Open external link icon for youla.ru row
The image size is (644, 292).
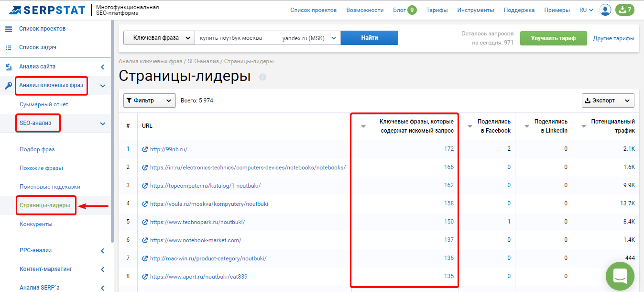coord(145,204)
